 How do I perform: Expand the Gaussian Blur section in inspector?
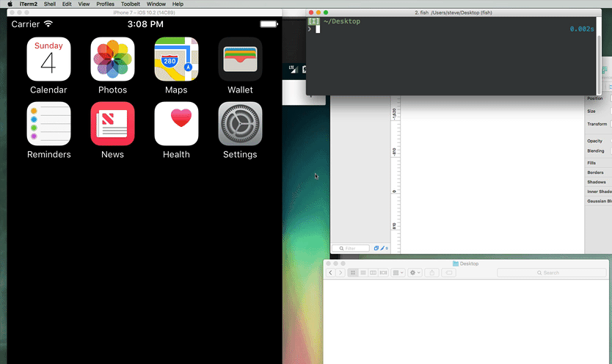click(x=599, y=201)
